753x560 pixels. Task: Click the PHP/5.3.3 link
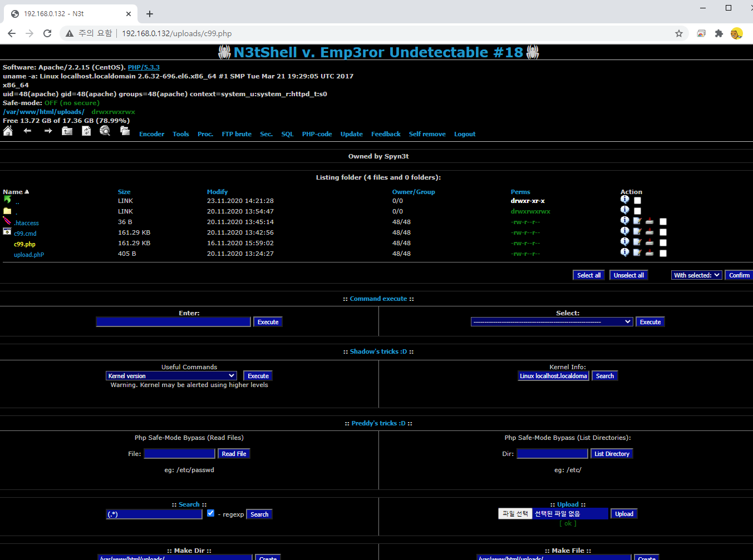144,67
